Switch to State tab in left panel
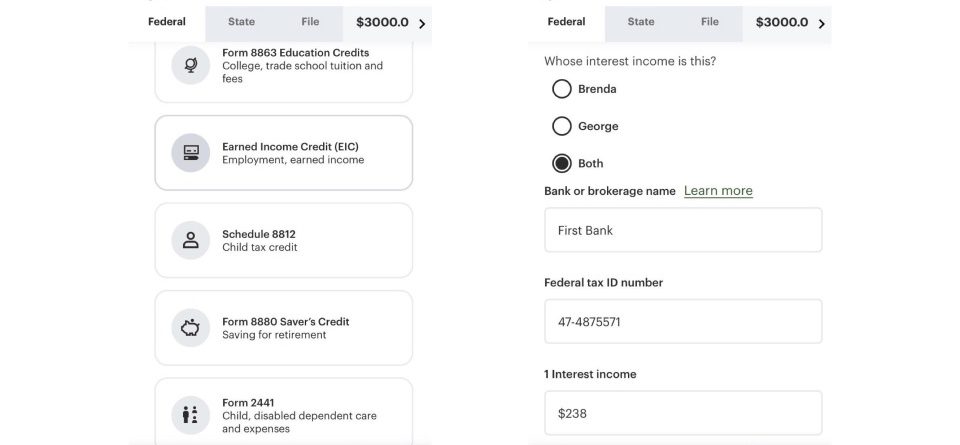Image resolution: width=960 pixels, height=445 pixels. tap(241, 22)
